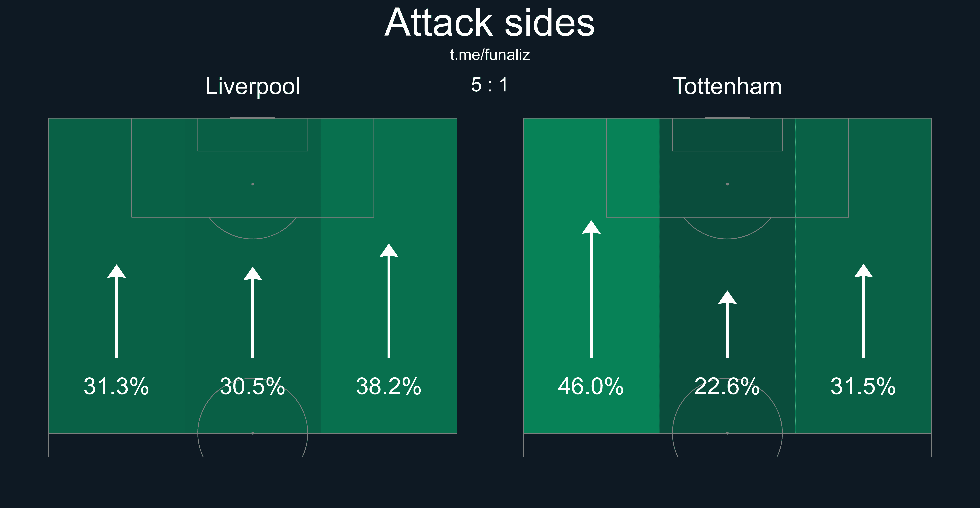Click Liverpool's 38.2% right-side arrow
Image resolution: width=980 pixels, height=508 pixels.
click(389, 301)
